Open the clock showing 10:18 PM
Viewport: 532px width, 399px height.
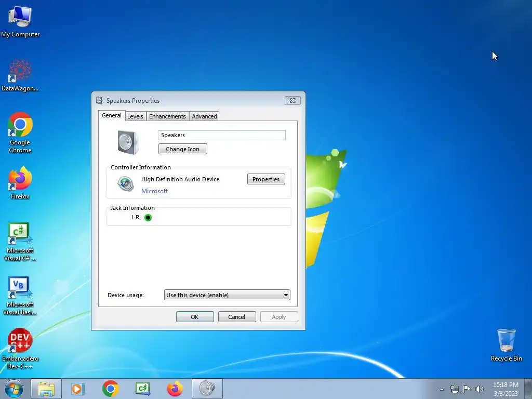tap(506, 389)
